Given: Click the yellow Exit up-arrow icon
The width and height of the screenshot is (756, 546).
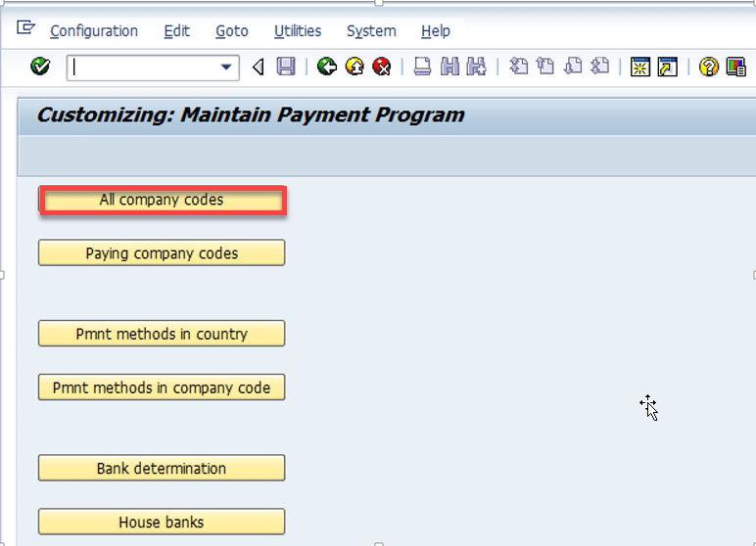Looking at the screenshot, I should click(354, 67).
